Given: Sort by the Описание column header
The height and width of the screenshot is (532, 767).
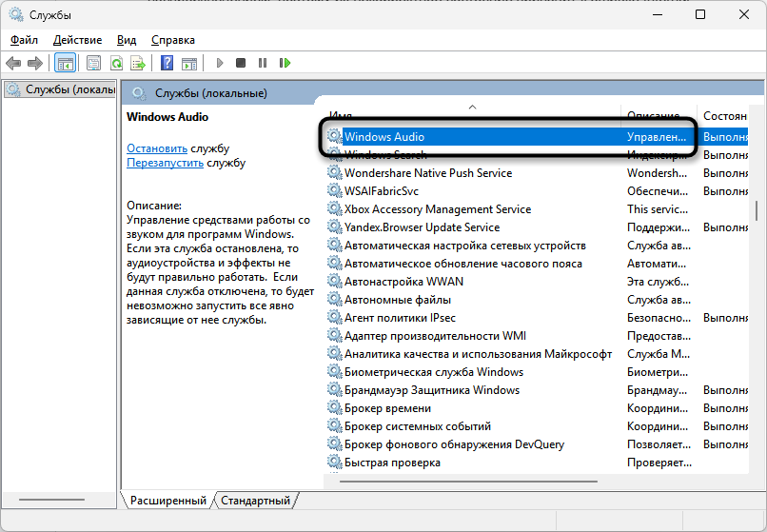Looking at the screenshot, I should click(x=658, y=115).
